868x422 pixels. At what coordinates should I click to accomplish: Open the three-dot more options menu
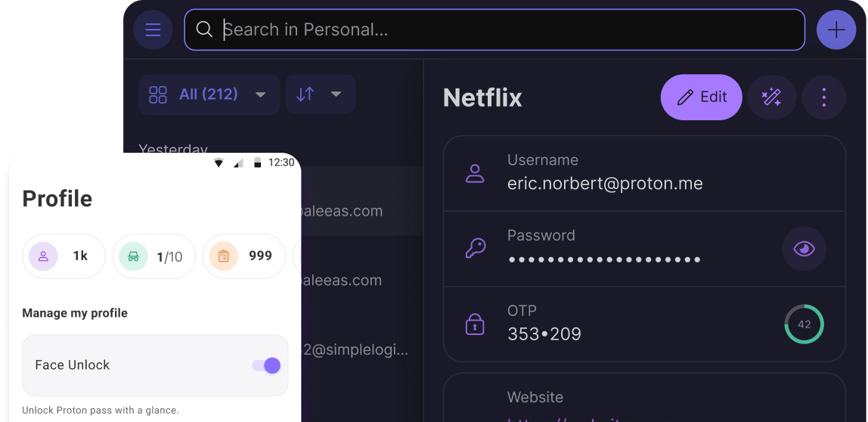pyautogui.click(x=823, y=97)
